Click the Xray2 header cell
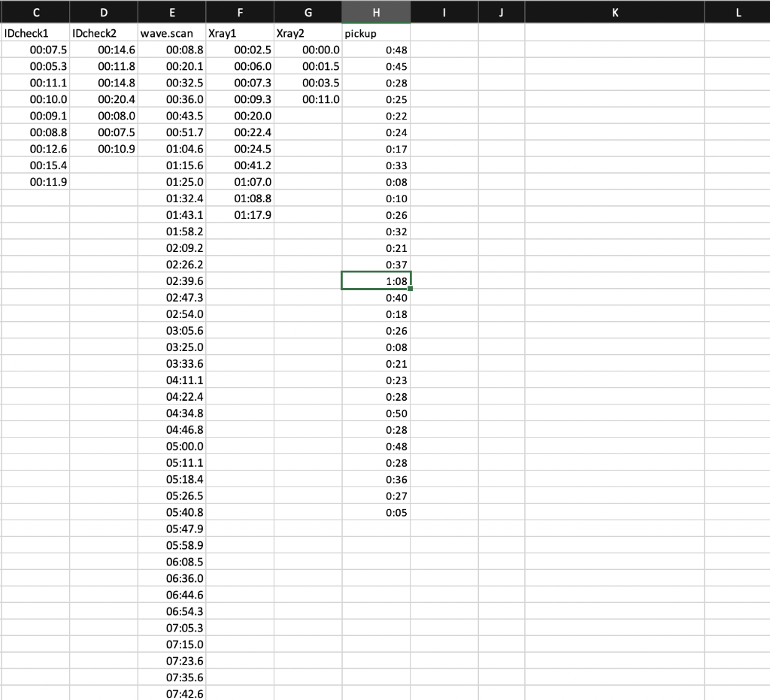770x700 pixels. tap(308, 33)
